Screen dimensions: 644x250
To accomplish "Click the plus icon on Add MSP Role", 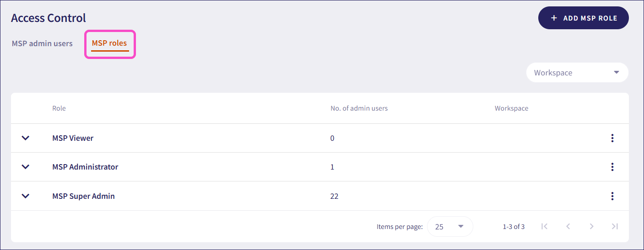I will tap(554, 18).
